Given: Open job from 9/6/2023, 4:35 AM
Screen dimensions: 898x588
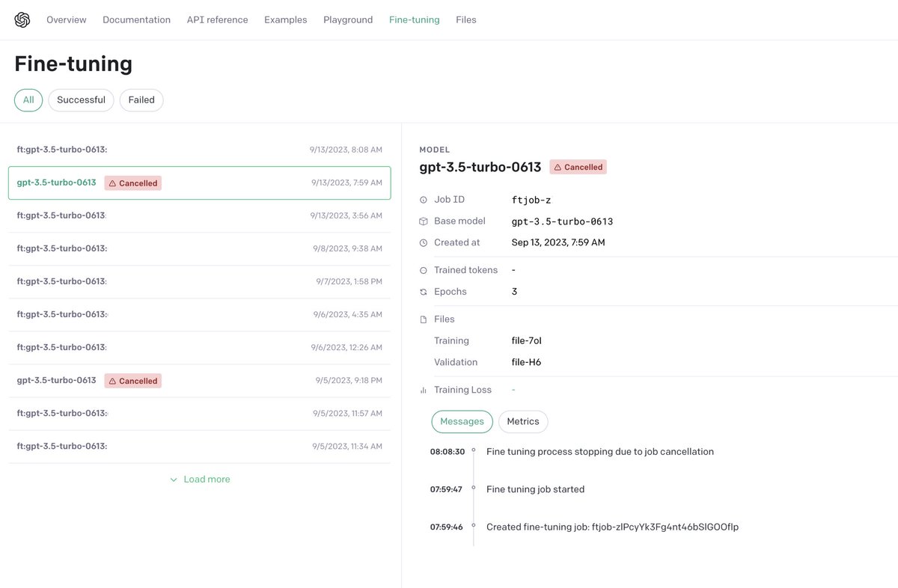Looking at the screenshot, I should 200,314.
